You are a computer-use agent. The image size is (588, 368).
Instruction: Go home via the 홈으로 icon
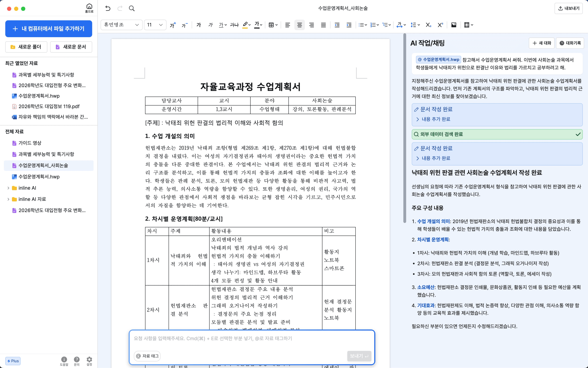(x=89, y=8)
